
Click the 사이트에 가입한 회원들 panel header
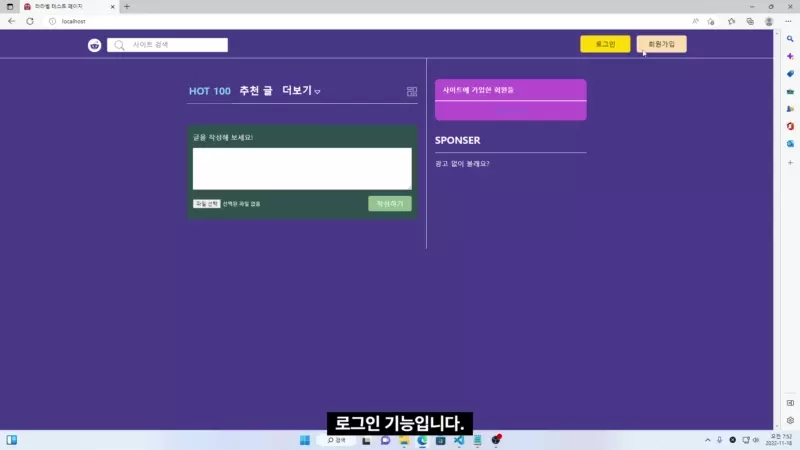coord(511,90)
